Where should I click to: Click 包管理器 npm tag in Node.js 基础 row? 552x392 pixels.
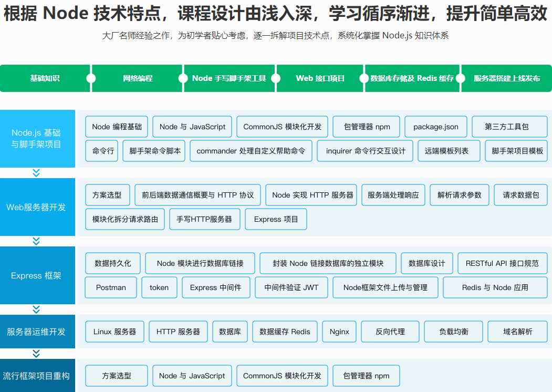pyautogui.click(x=367, y=127)
